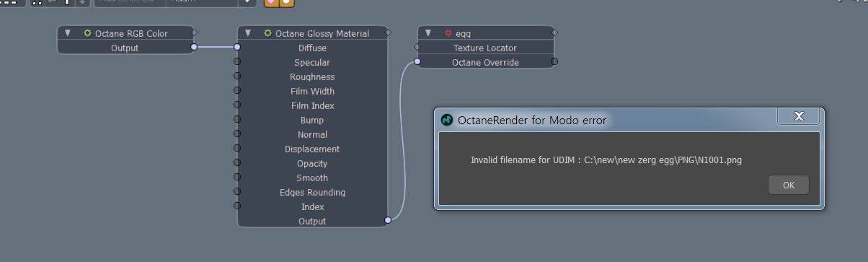
Task: Collapse the Octane RGB Color node
Action: 67,33
